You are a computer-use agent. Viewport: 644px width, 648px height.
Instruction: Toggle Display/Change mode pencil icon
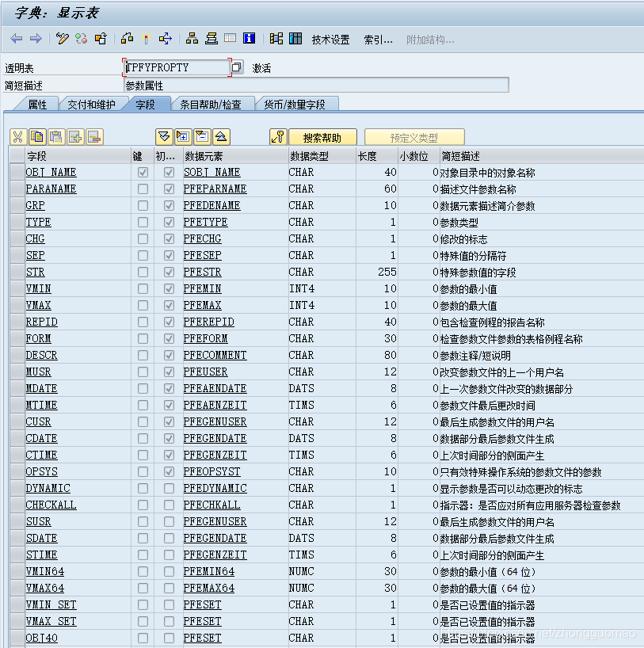(x=63, y=39)
